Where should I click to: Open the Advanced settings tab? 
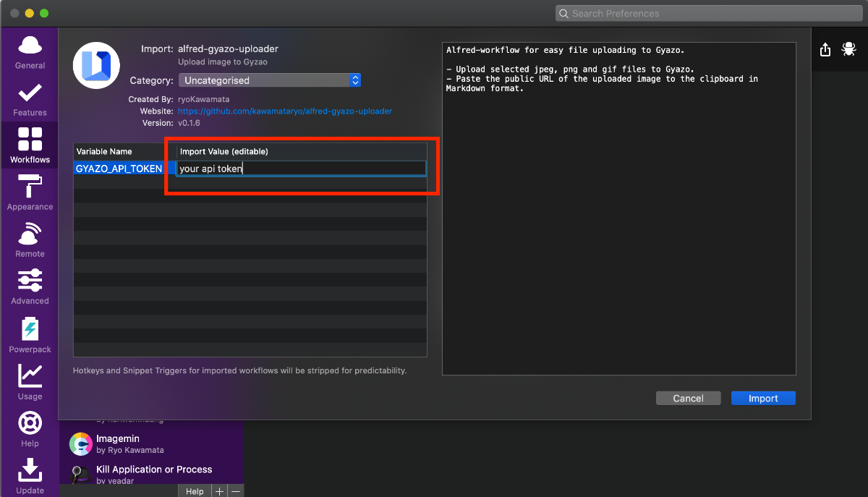[x=30, y=287]
